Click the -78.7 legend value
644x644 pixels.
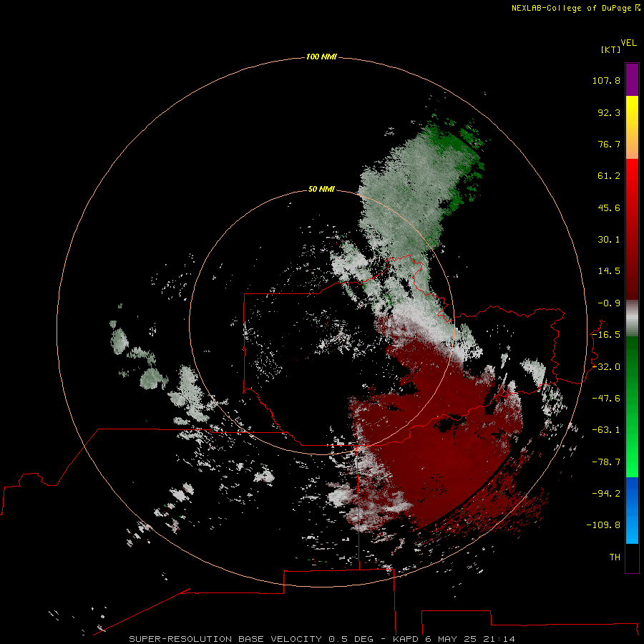(606, 462)
